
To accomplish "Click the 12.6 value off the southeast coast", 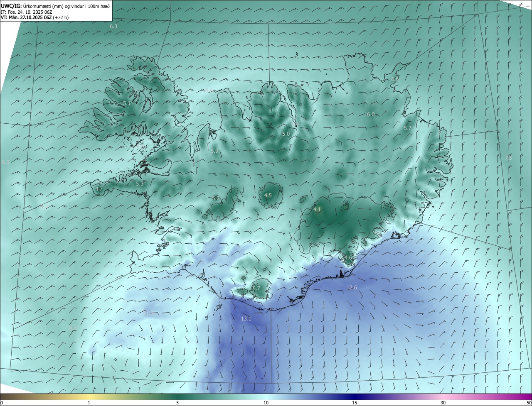I will tap(352, 287).
